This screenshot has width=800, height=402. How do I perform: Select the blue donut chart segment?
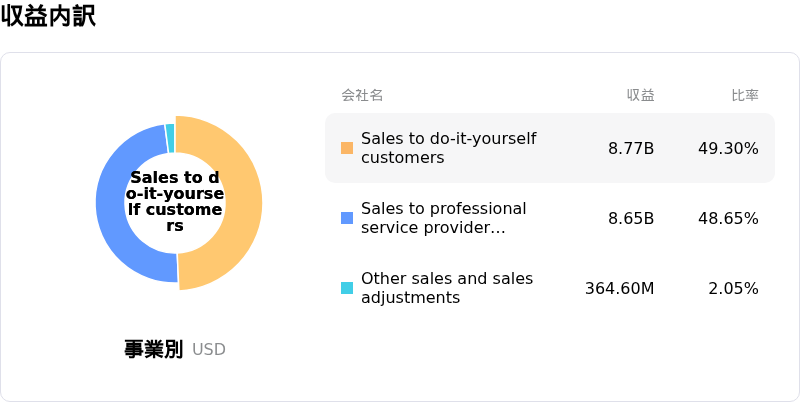pyautogui.click(x=115, y=205)
